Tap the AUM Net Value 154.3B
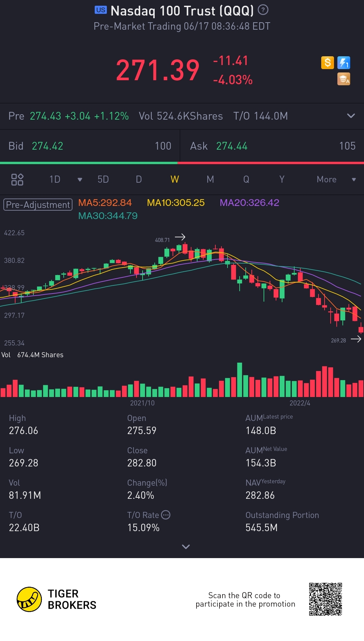The width and height of the screenshot is (364, 641). click(x=261, y=463)
